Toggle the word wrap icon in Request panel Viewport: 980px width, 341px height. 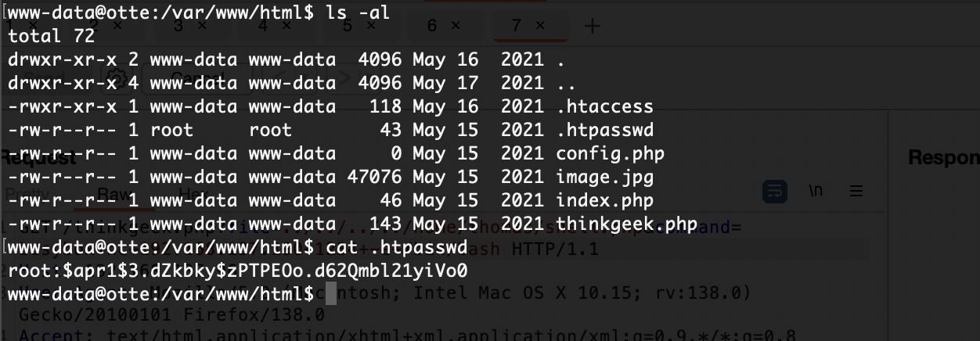click(x=775, y=191)
